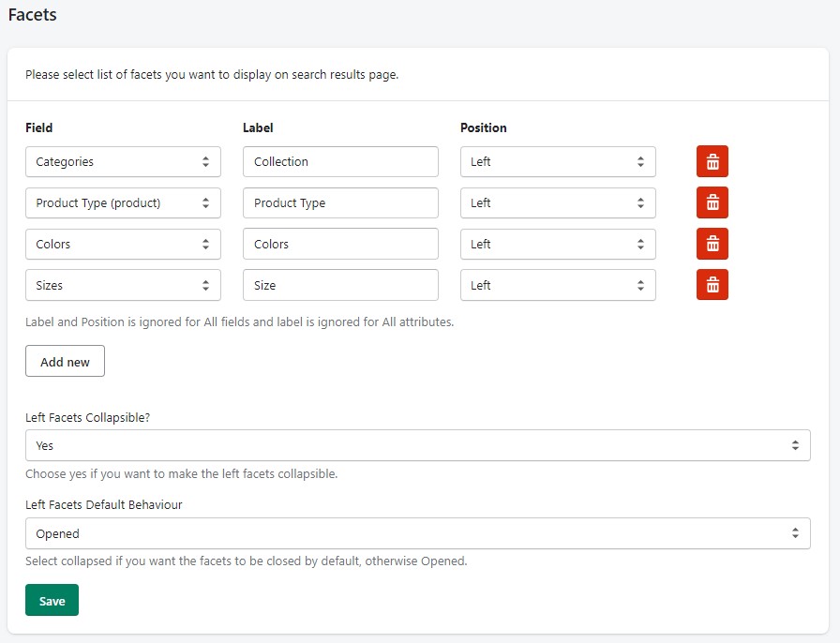840x643 pixels.
Task: Expand the Sizes field selector
Action: (x=123, y=285)
